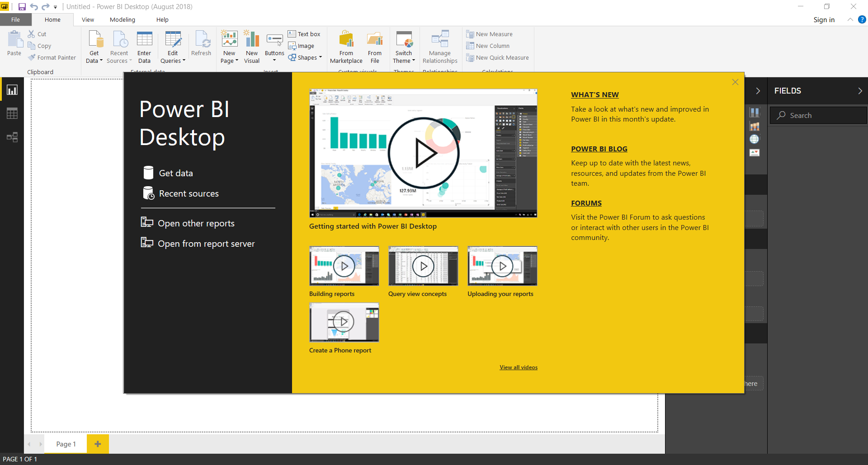Open the Help ribbon tab
Image resolution: width=868 pixels, height=465 pixels.
(162, 20)
